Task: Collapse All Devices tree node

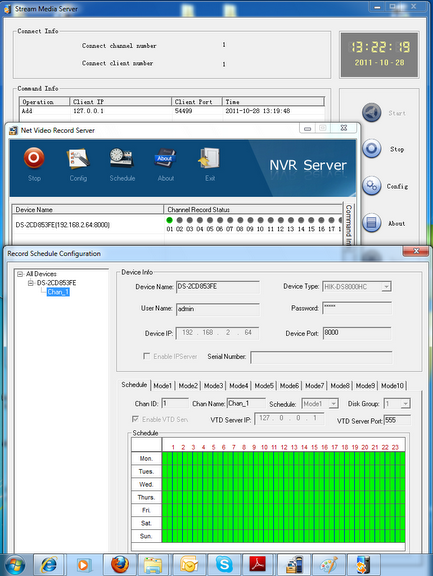Action: (x=20, y=274)
